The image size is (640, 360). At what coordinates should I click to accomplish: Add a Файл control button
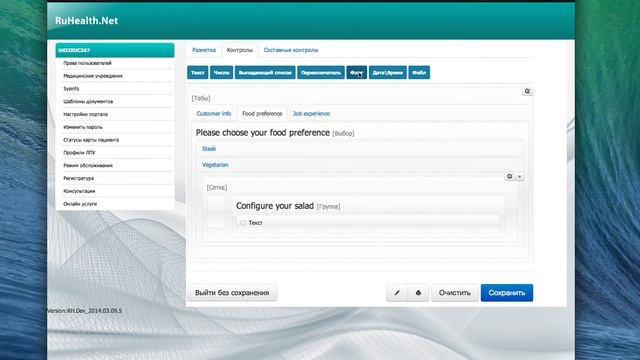tap(419, 73)
